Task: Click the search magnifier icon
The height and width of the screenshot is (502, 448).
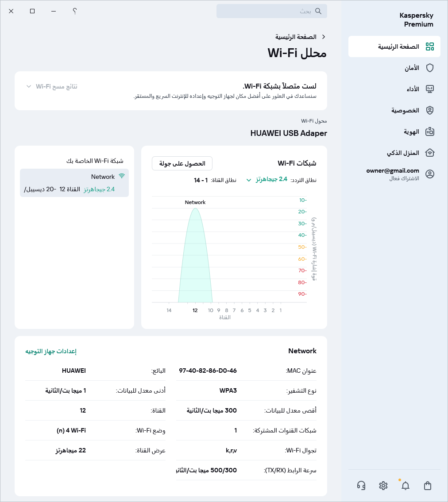Action: click(318, 11)
